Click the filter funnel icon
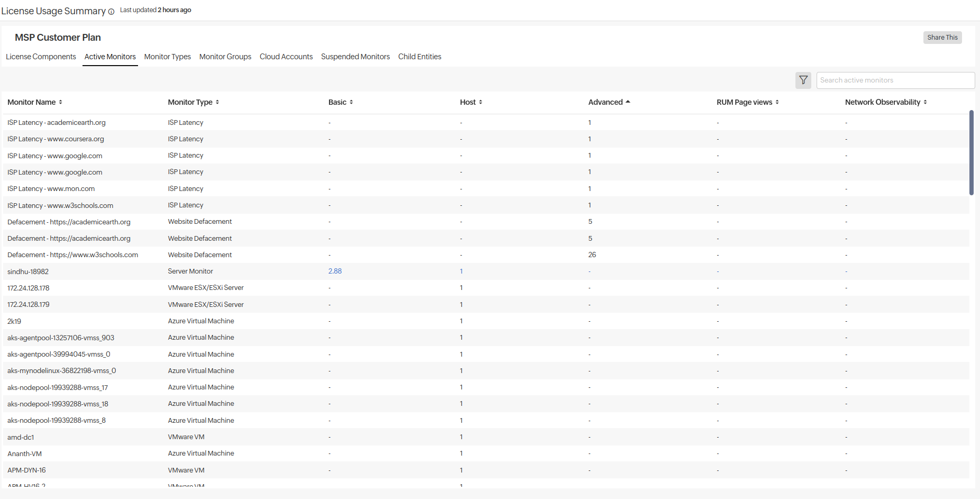980x499 pixels. (x=803, y=80)
